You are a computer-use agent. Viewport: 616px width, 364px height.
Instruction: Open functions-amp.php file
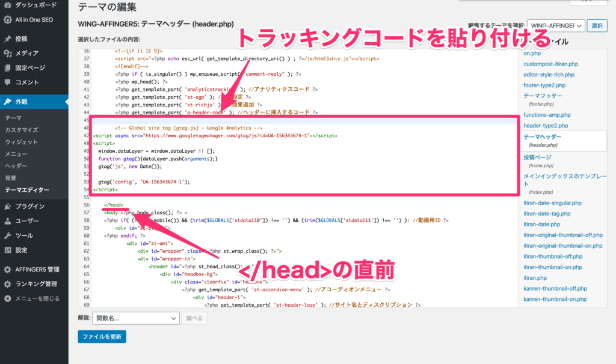[x=547, y=115]
